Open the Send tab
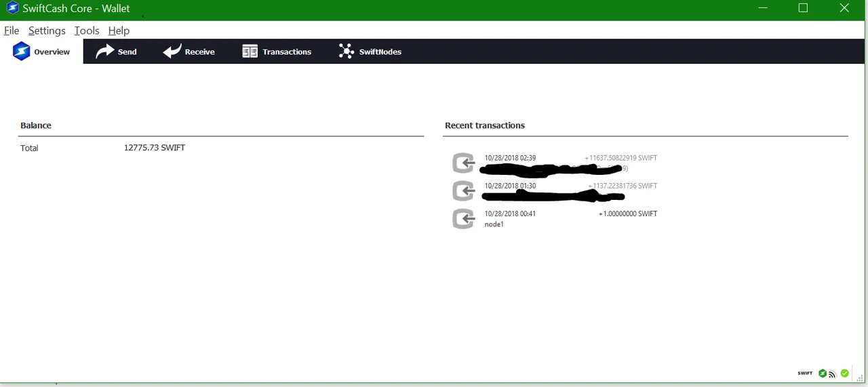868x387 pixels. [x=116, y=52]
